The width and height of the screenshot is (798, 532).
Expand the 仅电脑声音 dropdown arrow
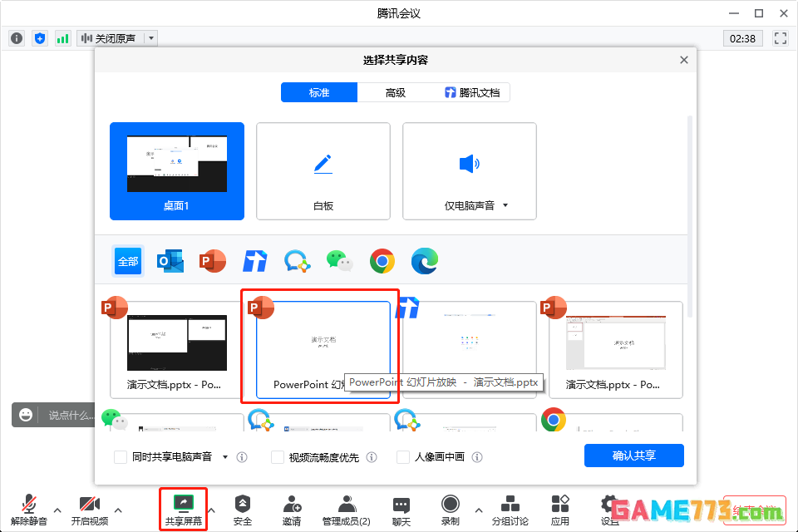505,205
